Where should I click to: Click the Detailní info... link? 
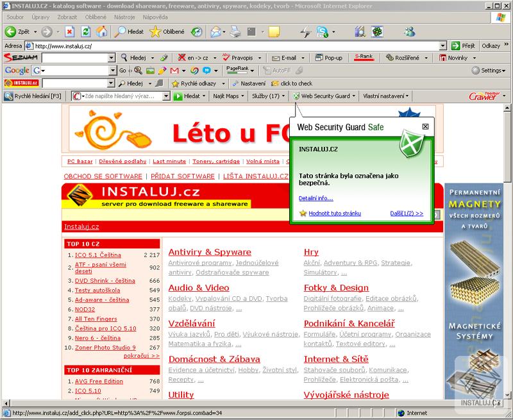click(x=315, y=198)
